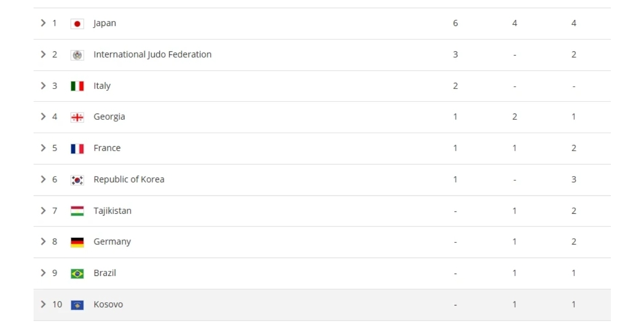This screenshot has width=644, height=326.
Task: Expand the Republic of Korea row chevron
Action: (x=43, y=179)
